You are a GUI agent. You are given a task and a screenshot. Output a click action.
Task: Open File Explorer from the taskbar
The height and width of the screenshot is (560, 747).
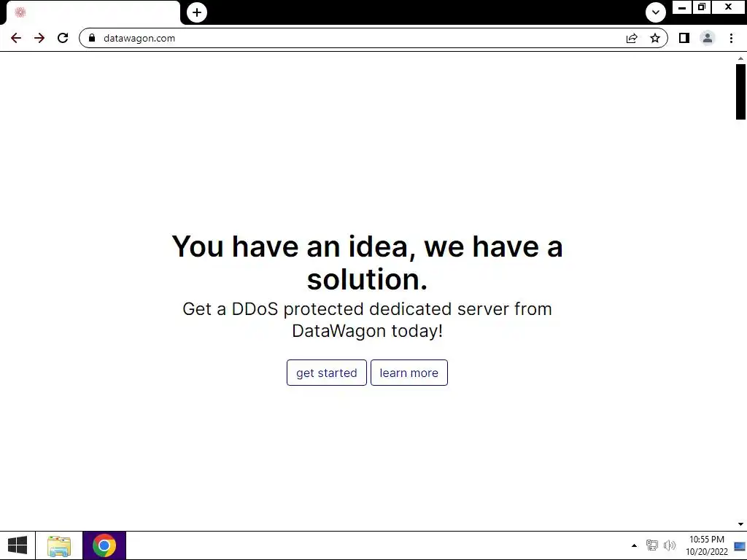tap(59, 545)
